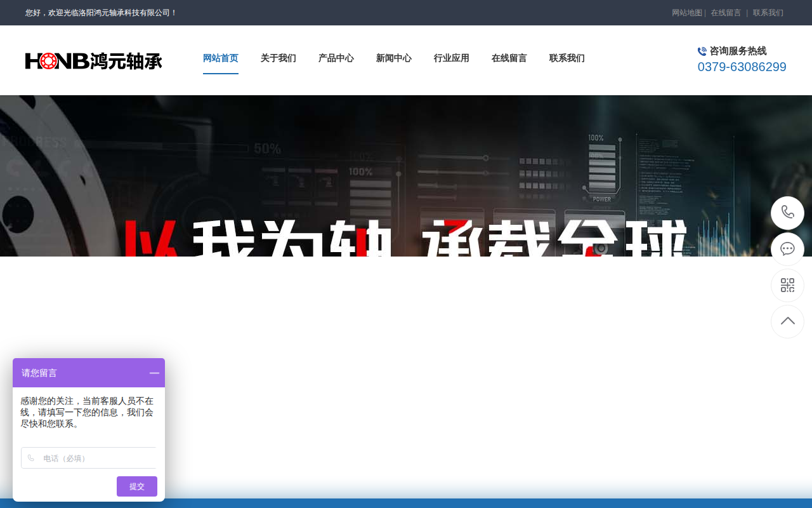The height and width of the screenshot is (508, 812).
Task: Click the phone icon in floating sidebar
Action: point(787,213)
